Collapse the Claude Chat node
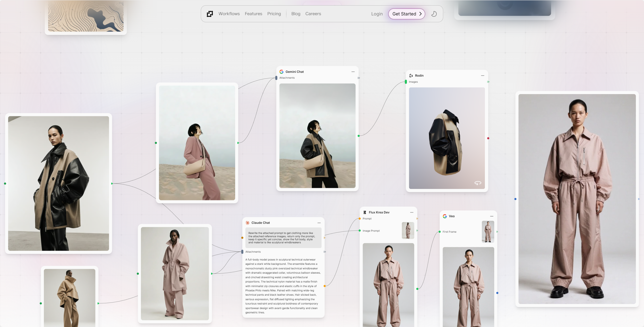 pyautogui.click(x=319, y=223)
